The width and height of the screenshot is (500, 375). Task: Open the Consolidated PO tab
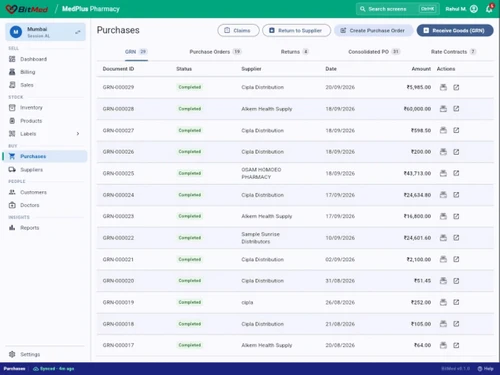374,52
